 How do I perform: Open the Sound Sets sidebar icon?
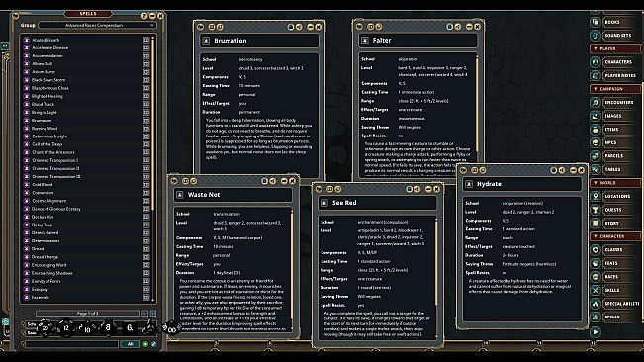tap(596, 36)
